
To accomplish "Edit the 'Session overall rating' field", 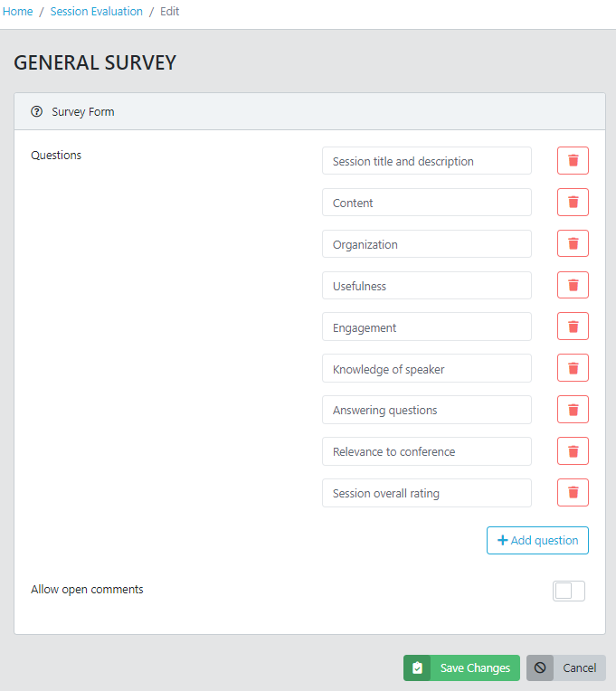I will (426, 493).
